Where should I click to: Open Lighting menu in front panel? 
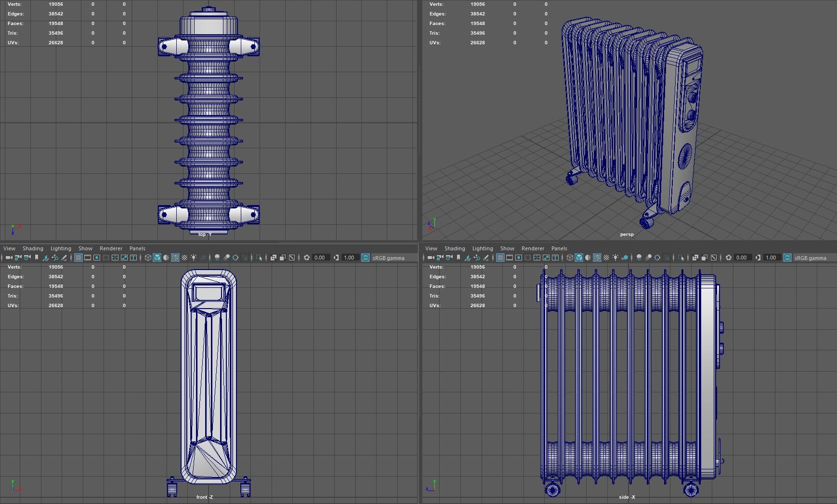coord(61,248)
